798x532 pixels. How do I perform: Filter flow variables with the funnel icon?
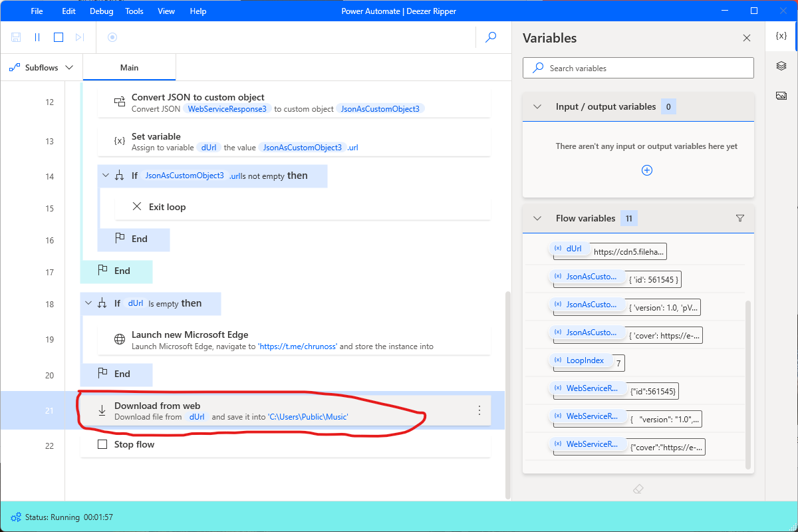(739, 217)
